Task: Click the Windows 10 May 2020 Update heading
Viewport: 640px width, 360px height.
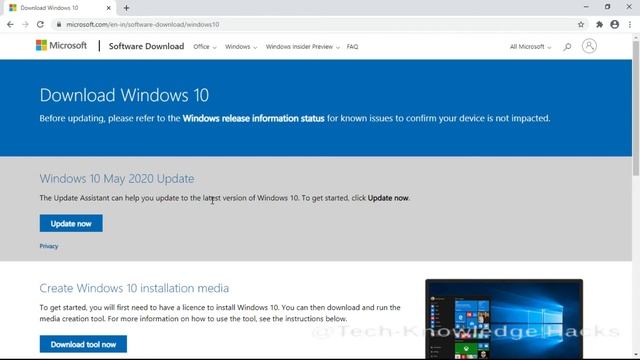Action: [117, 178]
